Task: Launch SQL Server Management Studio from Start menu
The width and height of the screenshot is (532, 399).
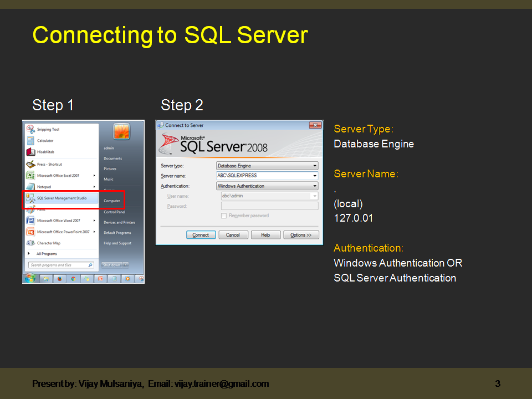Action: tap(61, 198)
